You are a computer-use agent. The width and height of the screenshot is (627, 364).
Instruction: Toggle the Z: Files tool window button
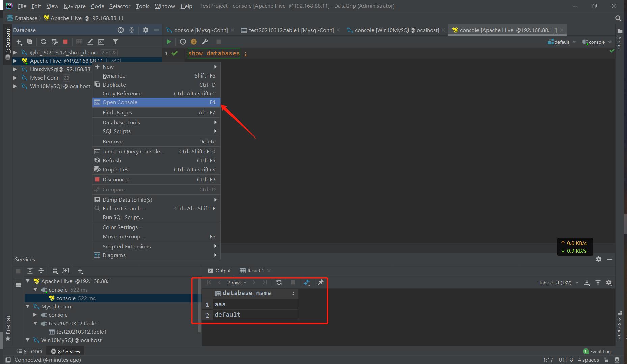point(619,39)
